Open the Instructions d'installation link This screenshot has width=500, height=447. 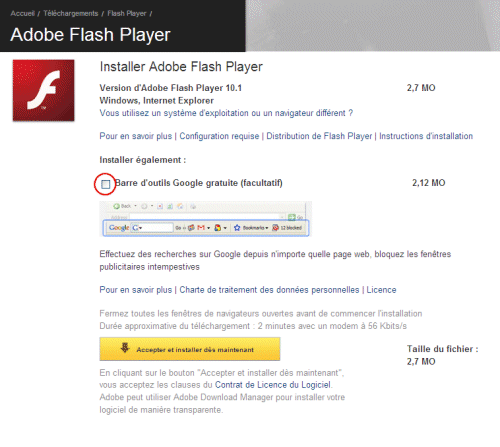(426, 136)
